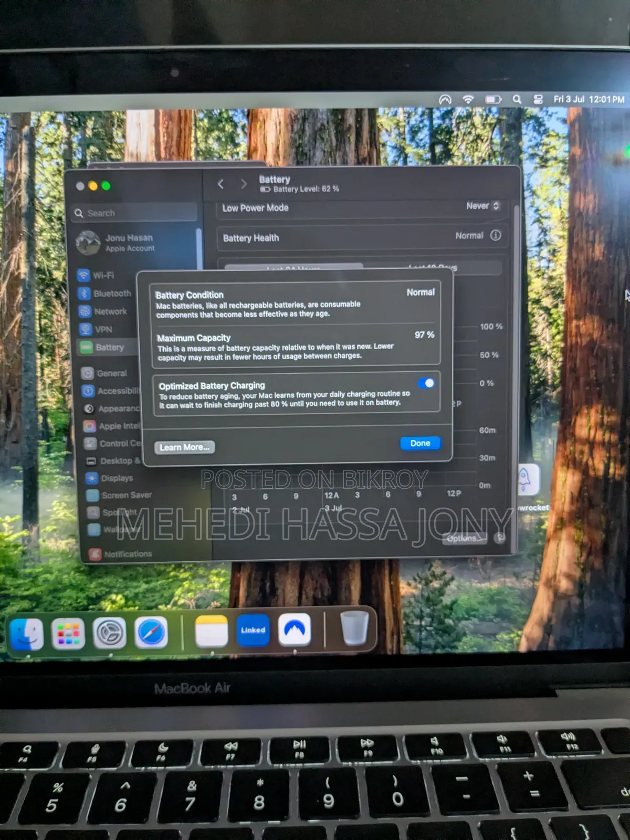Open Accessibility settings pane
Viewport: 630px width, 840px height.
[x=111, y=391]
